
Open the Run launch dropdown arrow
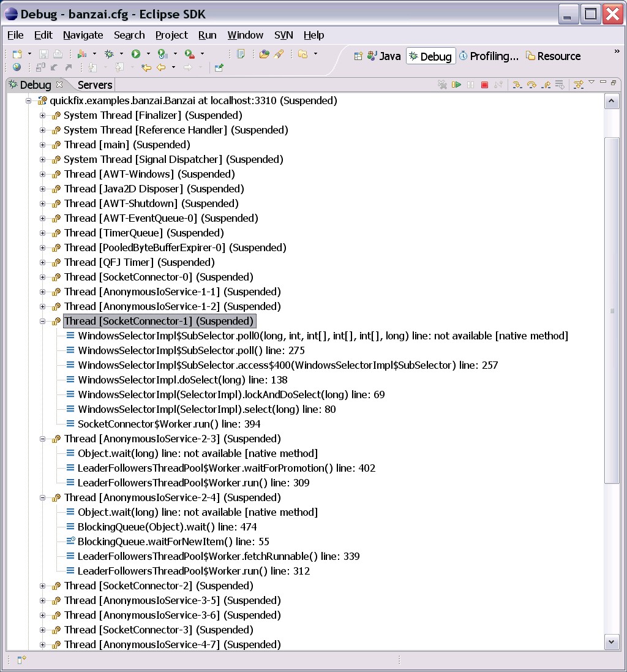(148, 54)
